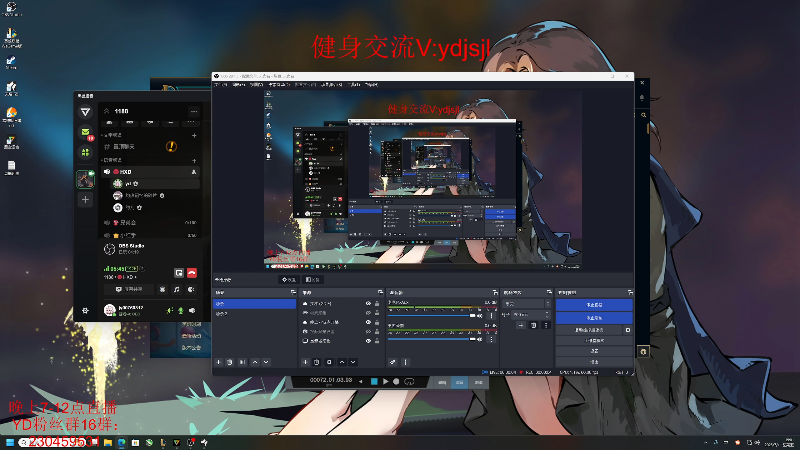The height and width of the screenshot is (450, 800).
Task: Hang up the voice call in chat app
Action: click(192, 273)
